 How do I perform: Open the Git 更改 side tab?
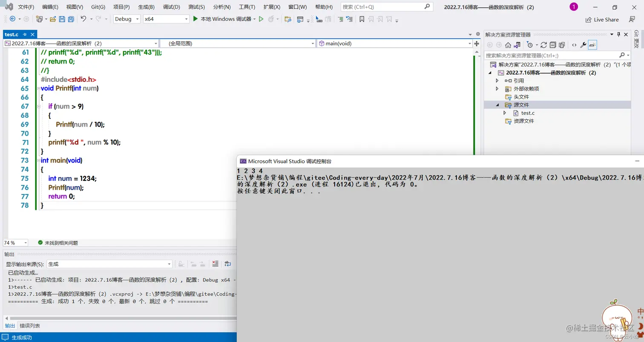637,39
